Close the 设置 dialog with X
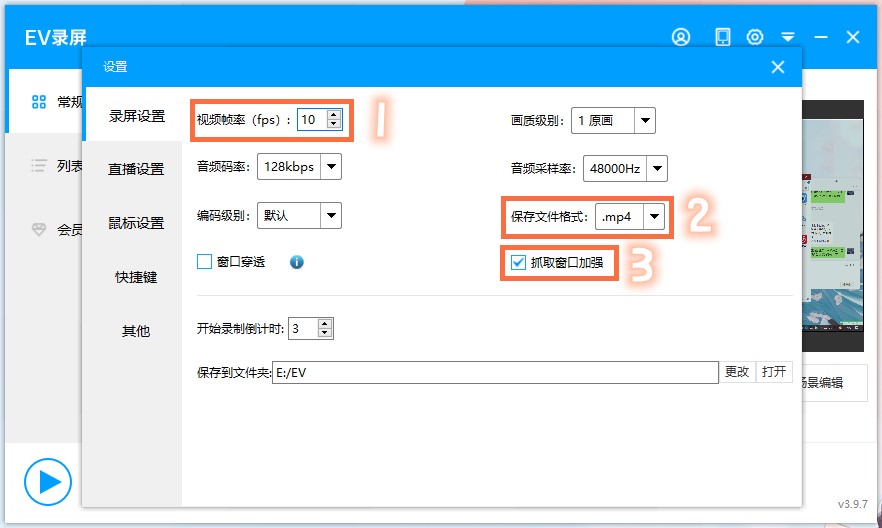The width and height of the screenshot is (882, 528). tap(778, 67)
